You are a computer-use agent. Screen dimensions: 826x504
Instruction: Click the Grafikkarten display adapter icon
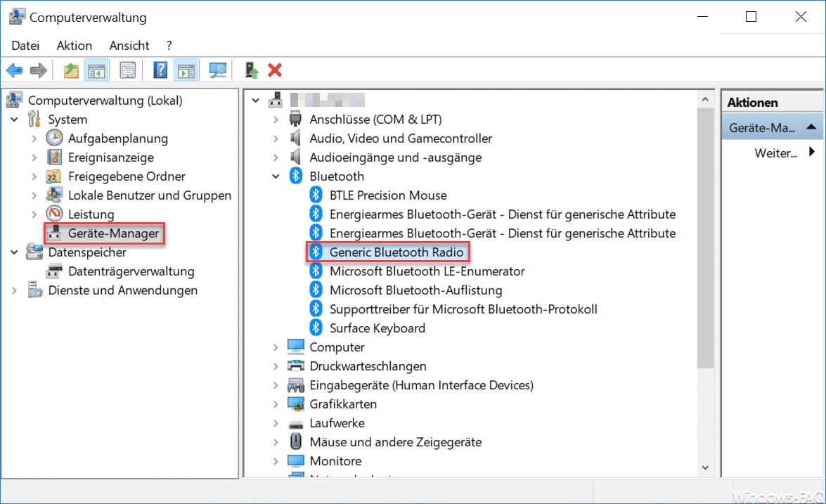(295, 404)
